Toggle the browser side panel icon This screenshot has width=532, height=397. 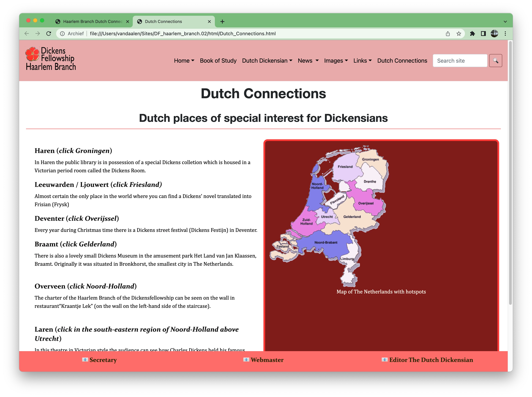tap(483, 34)
